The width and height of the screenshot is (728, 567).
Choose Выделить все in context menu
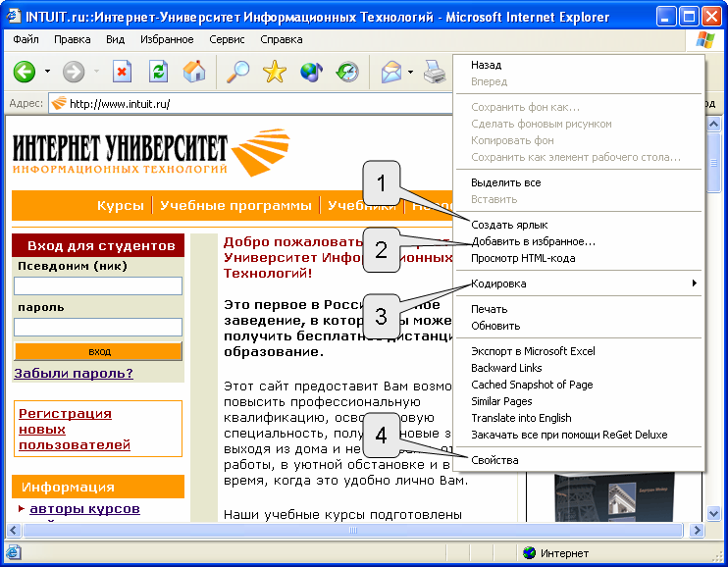pos(579,182)
